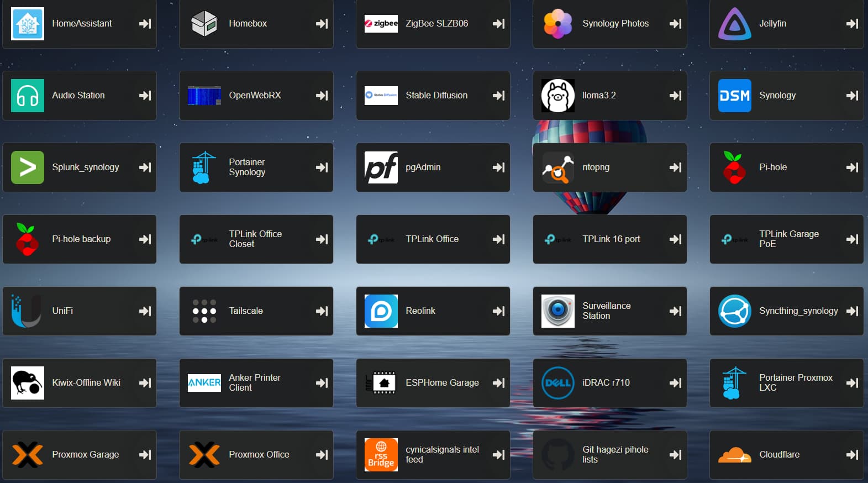Image resolution: width=868 pixels, height=483 pixels.
Task: Click the Reolink blue logo icon
Action: tap(381, 311)
